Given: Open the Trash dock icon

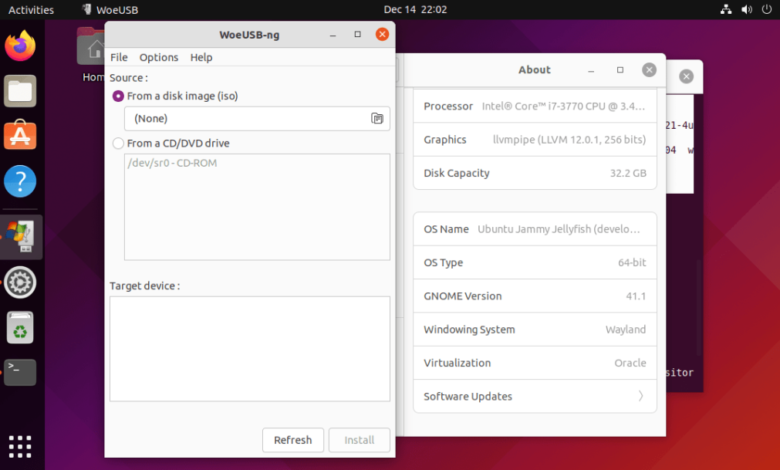Looking at the screenshot, I should (20, 327).
